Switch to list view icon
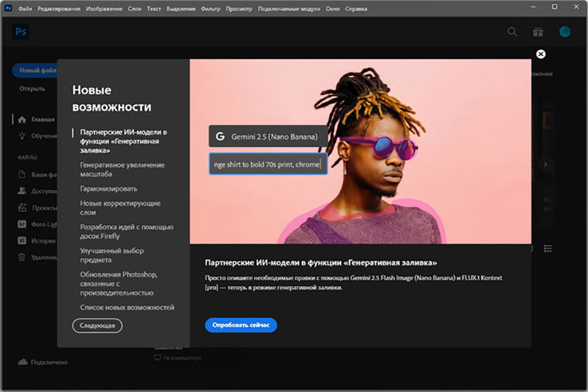Screen dimensions: 588x392 (x=547, y=249)
